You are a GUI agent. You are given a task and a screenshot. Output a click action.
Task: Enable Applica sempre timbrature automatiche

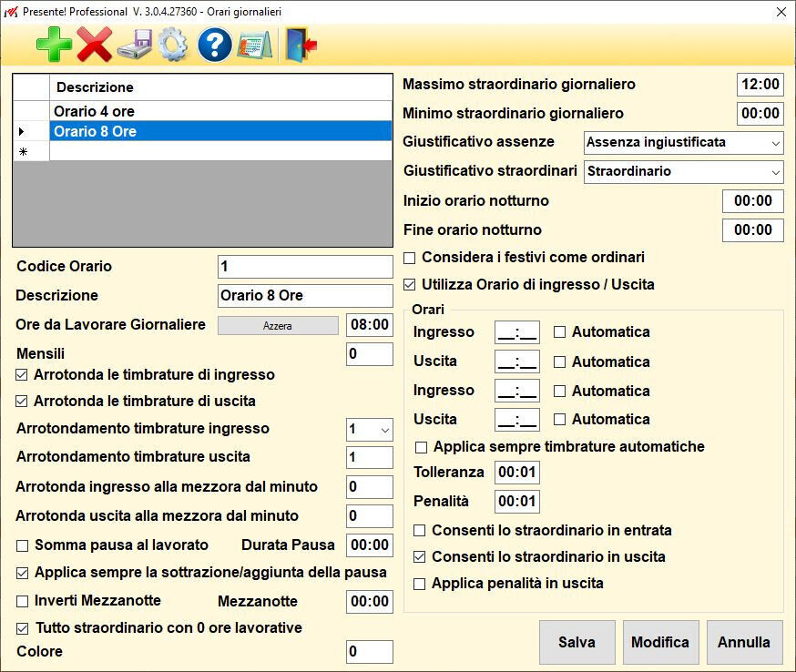421,447
